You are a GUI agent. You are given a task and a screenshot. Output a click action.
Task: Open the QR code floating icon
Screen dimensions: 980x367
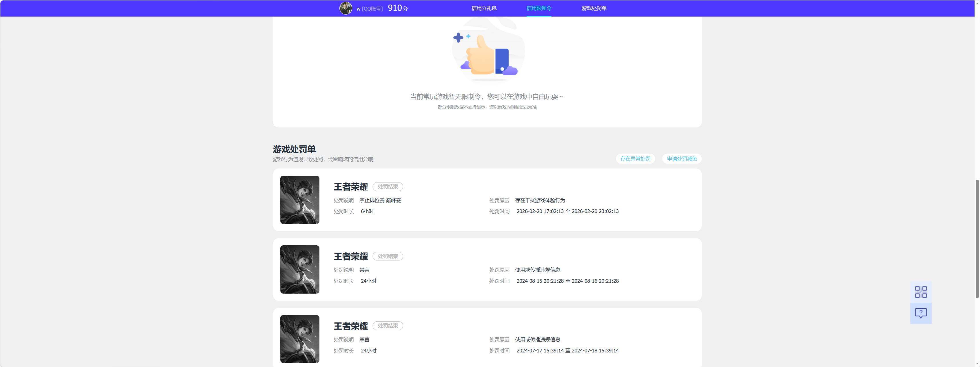tap(921, 292)
